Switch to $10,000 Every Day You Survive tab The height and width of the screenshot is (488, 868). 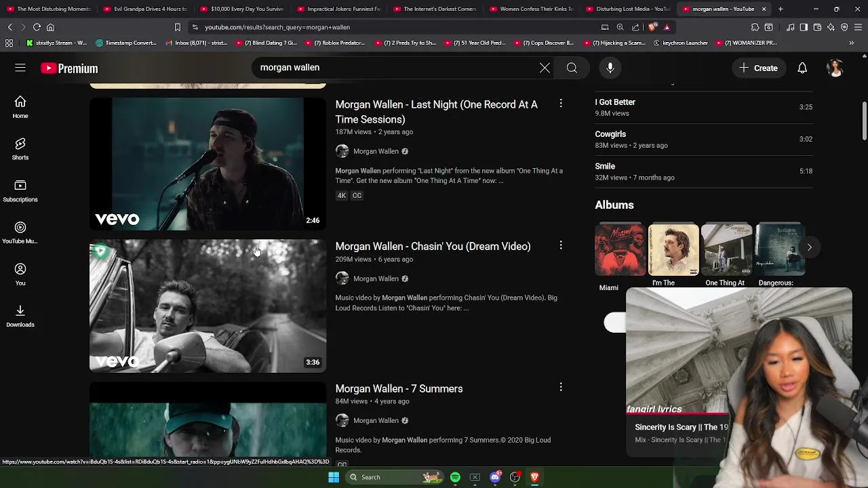click(242, 9)
